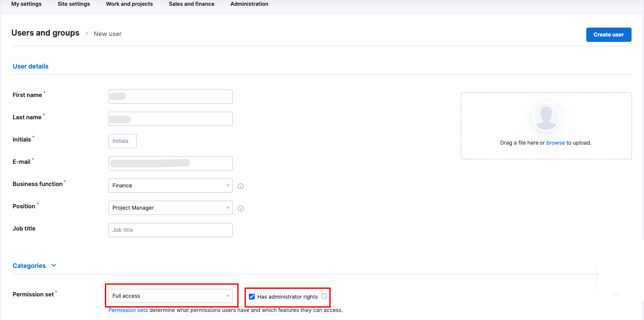644x320 pixels.
Task: Open the Sales and finance menu
Action: click(x=191, y=4)
